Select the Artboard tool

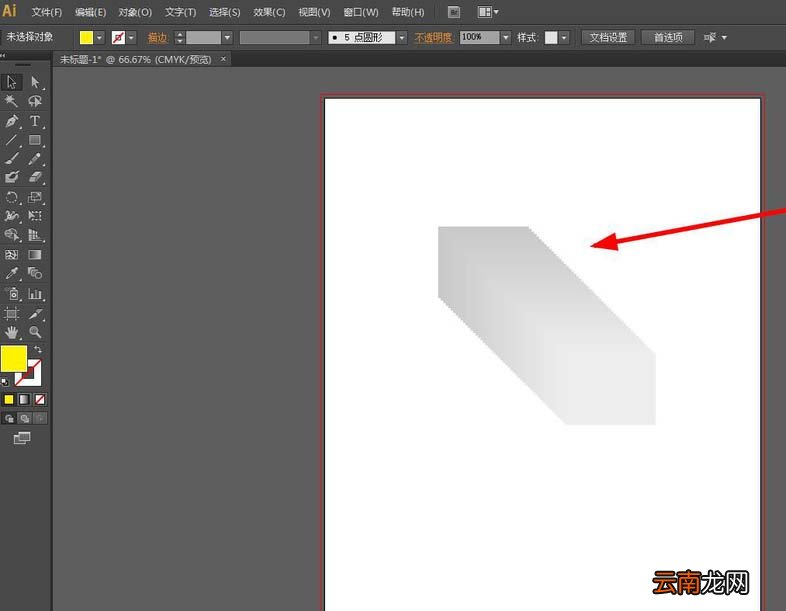[12, 314]
